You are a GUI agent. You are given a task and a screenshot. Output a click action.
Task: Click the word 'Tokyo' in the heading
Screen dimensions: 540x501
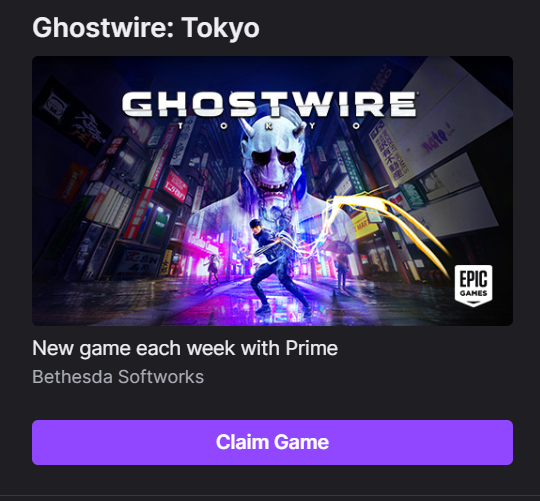click(x=220, y=28)
